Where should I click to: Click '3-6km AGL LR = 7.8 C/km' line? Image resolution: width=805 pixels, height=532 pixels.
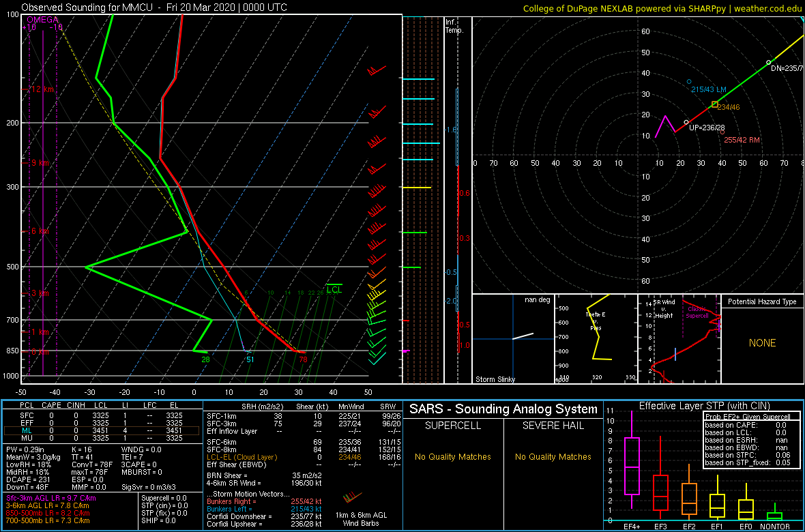(48, 506)
